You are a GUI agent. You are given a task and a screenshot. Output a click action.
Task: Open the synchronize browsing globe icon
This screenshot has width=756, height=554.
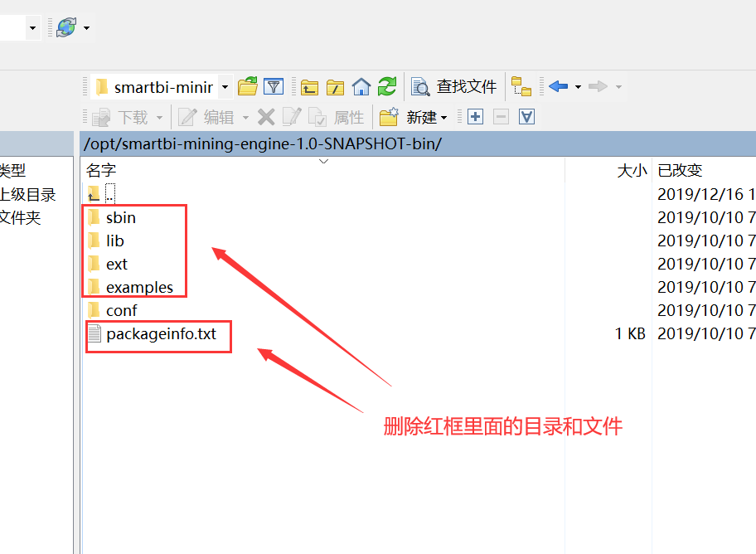tap(66, 27)
